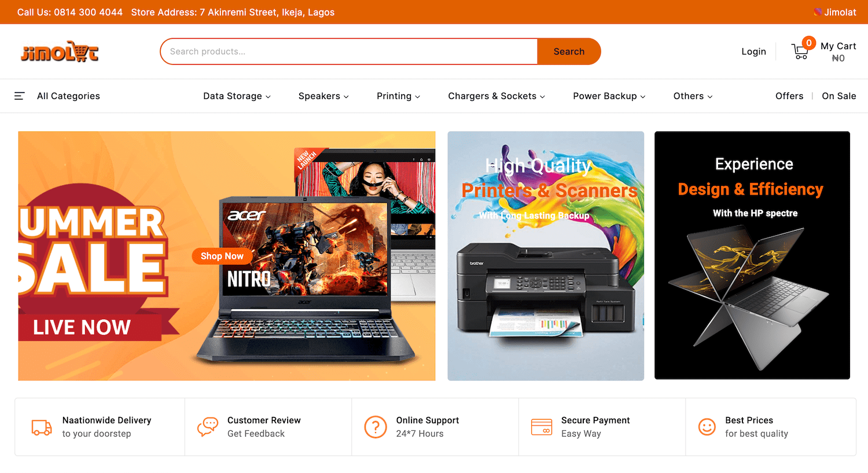Expand the Chargers & Sockets dropdown
The image size is (868, 473).
pyautogui.click(x=496, y=96)
